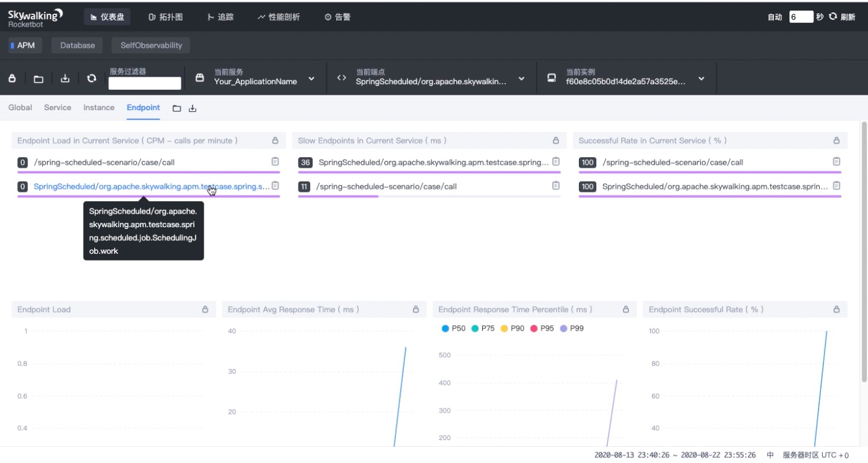Open the 拓扑图 topology tab
The width and height of the screenshot is (868, 463).
(165, 17)
